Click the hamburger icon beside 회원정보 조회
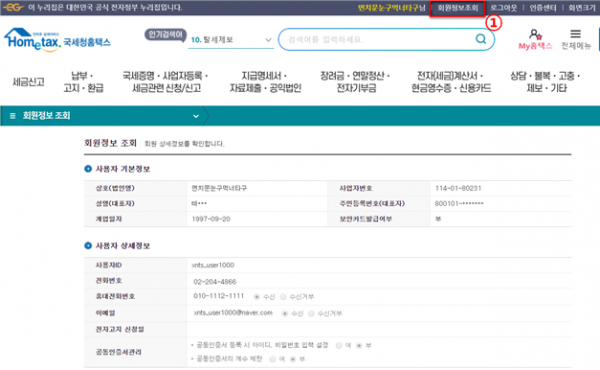Screen dimensions: 600x370 pos(13,116)
